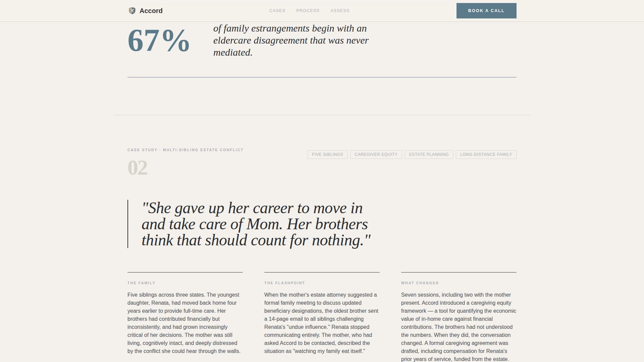
Task: Click the Estate Planning tag
Action: coord(429,155)
